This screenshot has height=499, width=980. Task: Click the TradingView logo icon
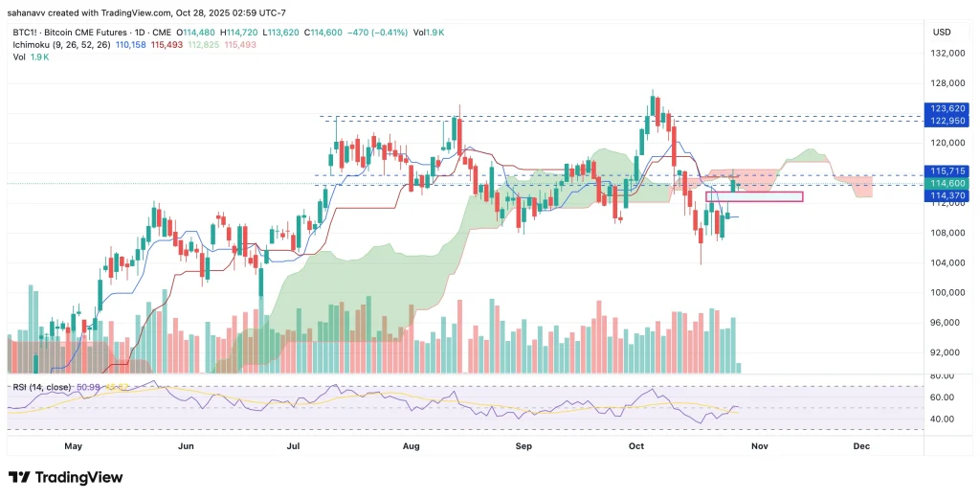click(x=19, y=477)
